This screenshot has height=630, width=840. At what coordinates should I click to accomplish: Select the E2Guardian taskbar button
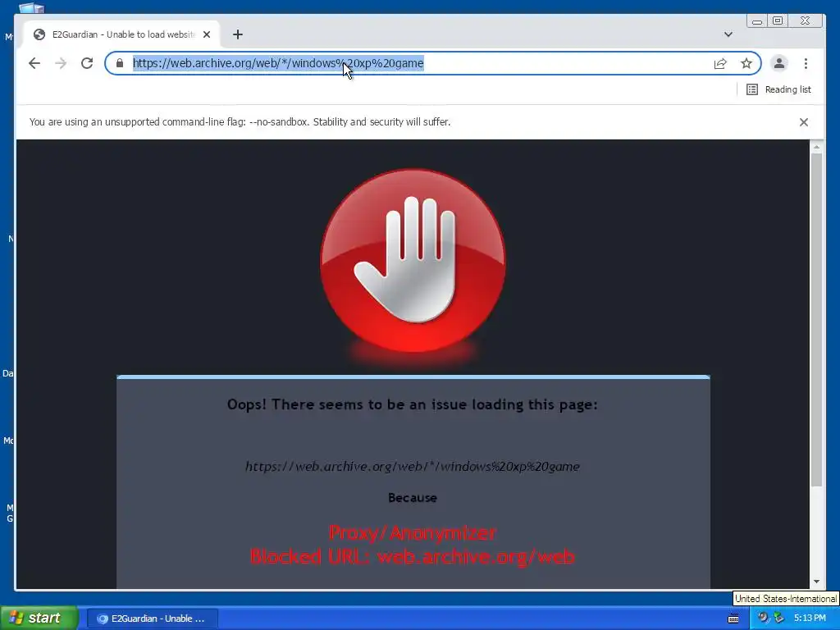[x=152, y=619]
